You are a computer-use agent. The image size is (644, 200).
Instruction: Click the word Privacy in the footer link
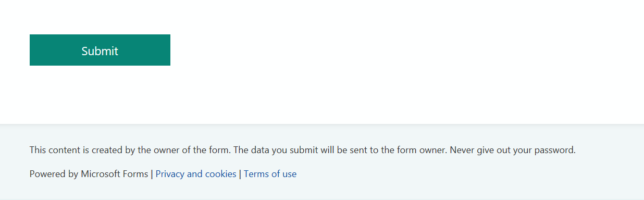coord(169,174)
